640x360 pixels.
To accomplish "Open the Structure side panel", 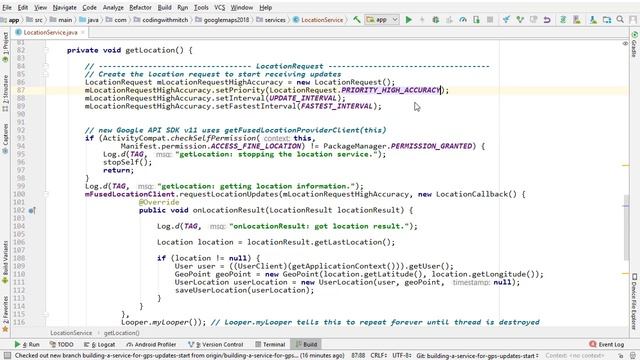I will click(5, 93).
